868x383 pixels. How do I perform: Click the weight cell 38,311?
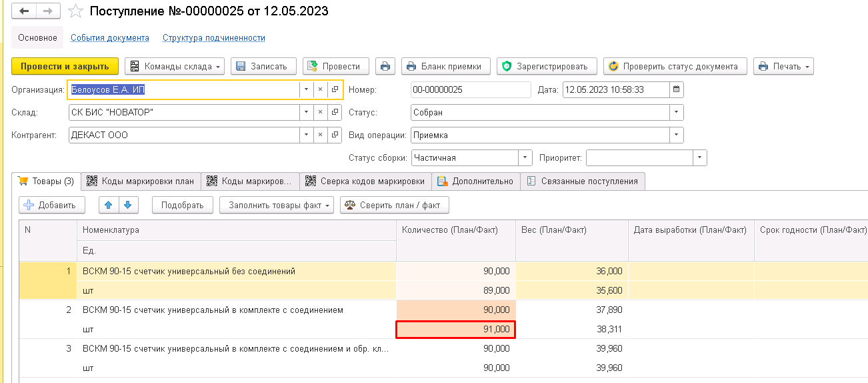tap(572, 329)
